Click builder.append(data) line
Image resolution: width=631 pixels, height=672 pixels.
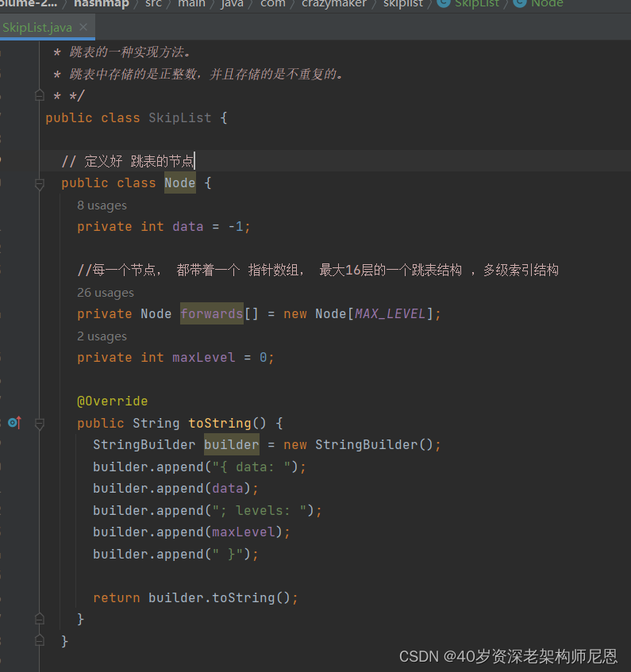[175, 489]
